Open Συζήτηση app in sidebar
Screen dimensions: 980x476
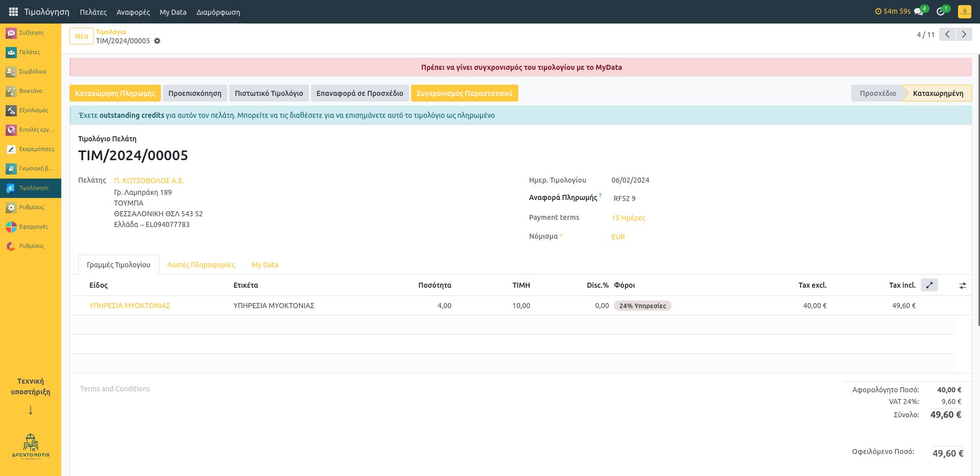31,33
